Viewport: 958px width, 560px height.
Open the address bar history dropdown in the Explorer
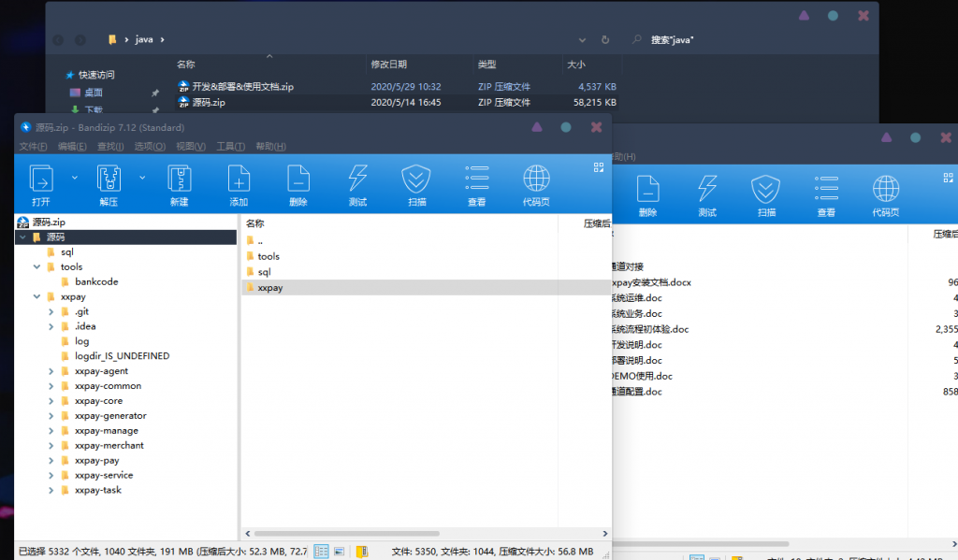[582, 40]
